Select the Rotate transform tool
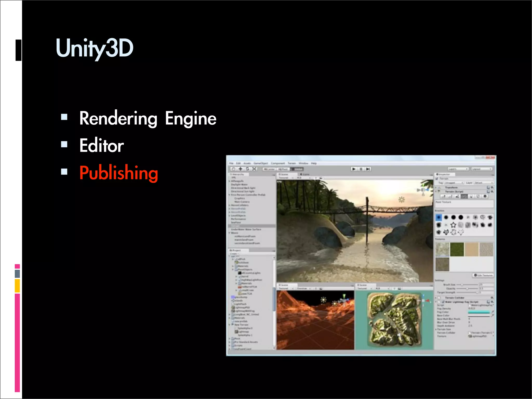 (x=248, y=169)
